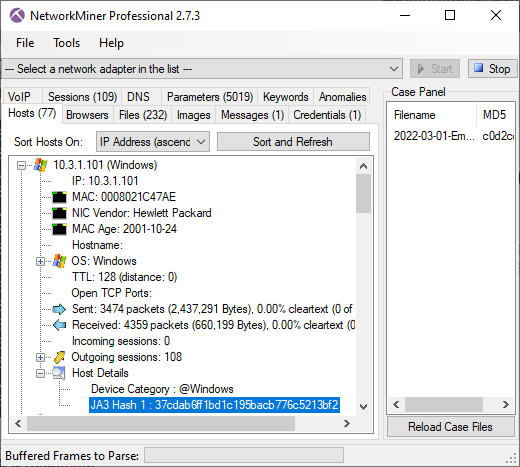Click the hosts tree horizontal scroll left arrow

[18, 423]
